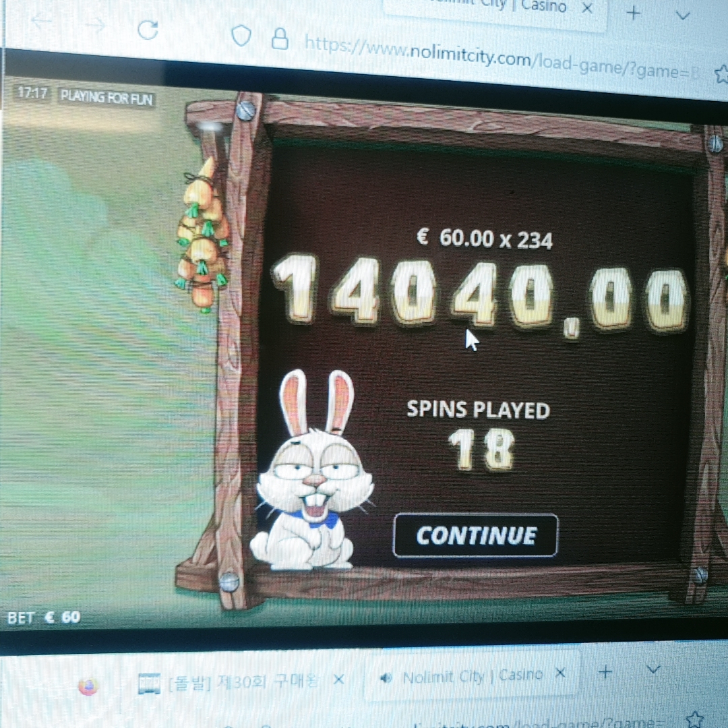Image resolution: width=728 pixels, height=728 pixels.
Task: Open the tracking protection shield icon
Action: (x=241, y=36)
